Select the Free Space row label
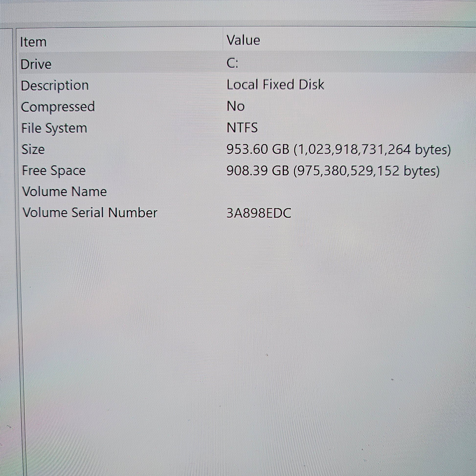Viewport: 476px width, 476px height. (54, 171)
